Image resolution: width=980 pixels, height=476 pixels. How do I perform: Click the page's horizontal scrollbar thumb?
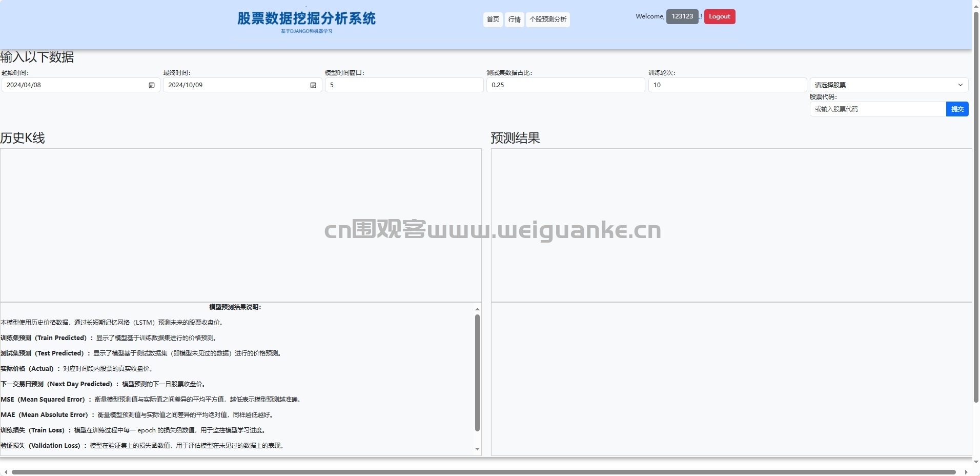pos(483,472)
